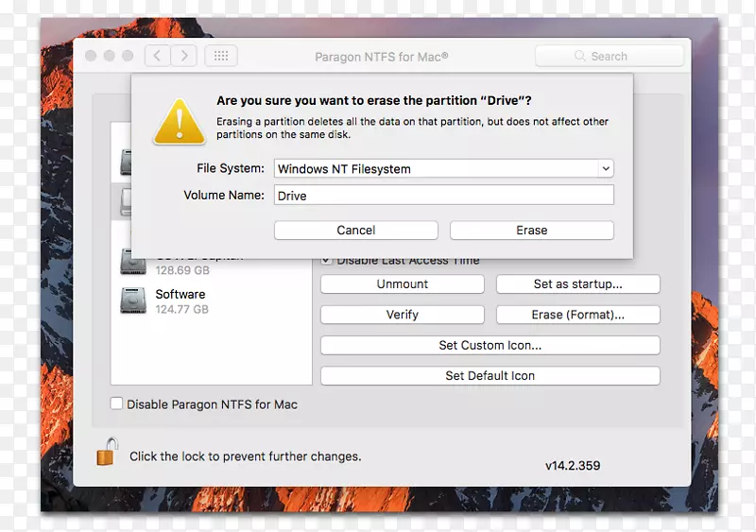Image resolution: width=756 pixels, height=532 pixels.
Task: Click the Search field in toolbar
Action: coord(610,56)
